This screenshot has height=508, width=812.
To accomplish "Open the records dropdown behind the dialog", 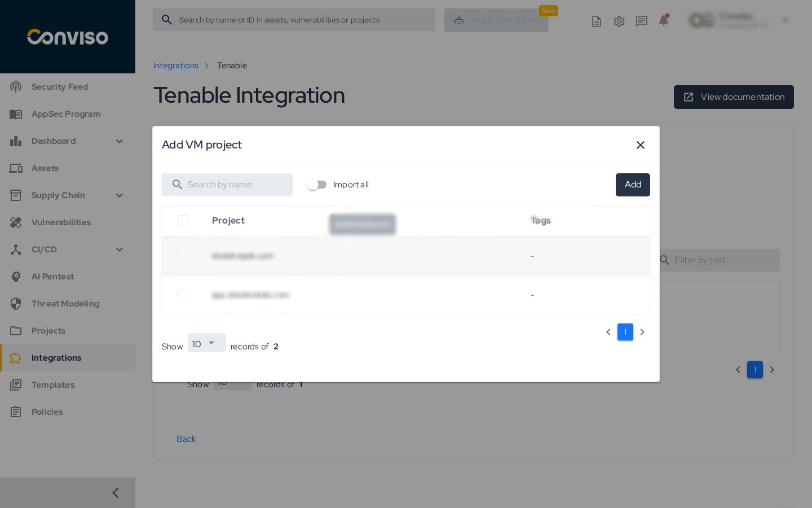I will pos(233,386).
